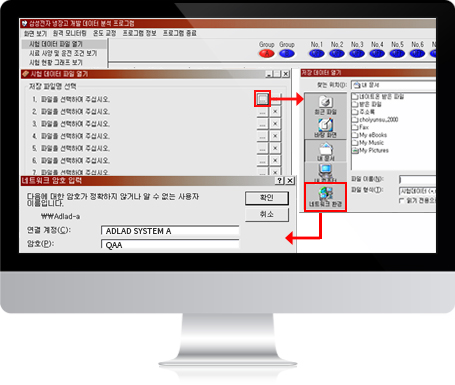Click the application icon in main title bar

coord(24,23)
